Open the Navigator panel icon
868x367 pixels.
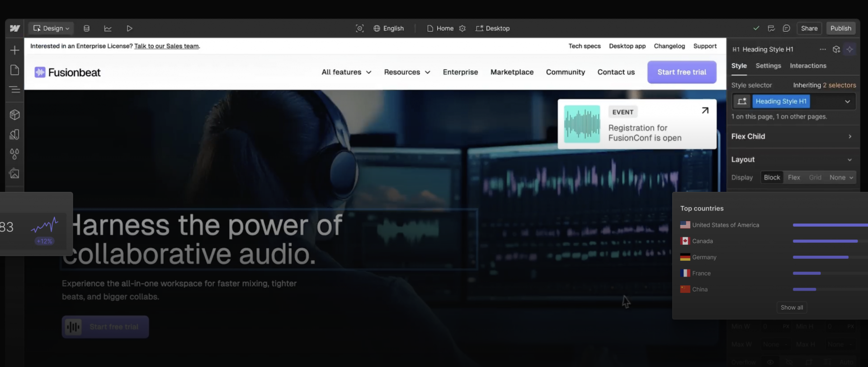point(14,89)
